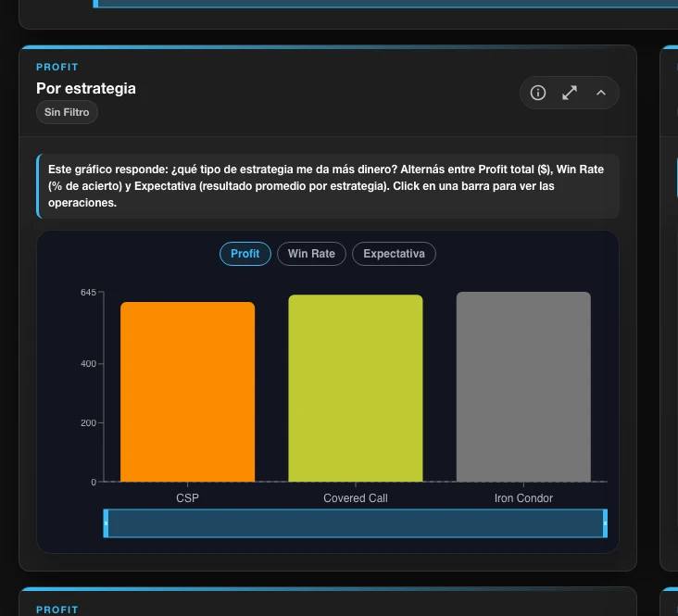
Task: Expand Por estrategia chart to fullscreen
Action: pos(570,93)
